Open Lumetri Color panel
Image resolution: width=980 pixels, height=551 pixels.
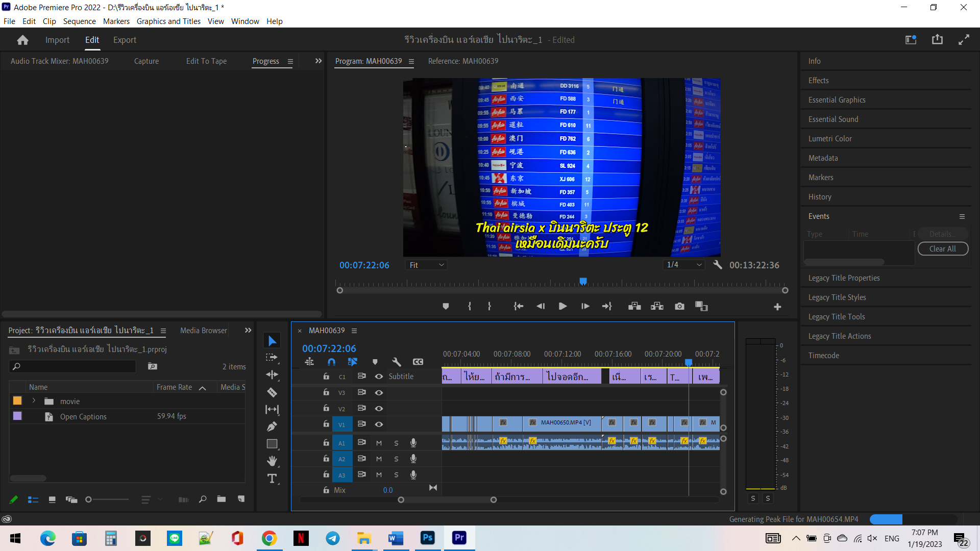point(830,138)
